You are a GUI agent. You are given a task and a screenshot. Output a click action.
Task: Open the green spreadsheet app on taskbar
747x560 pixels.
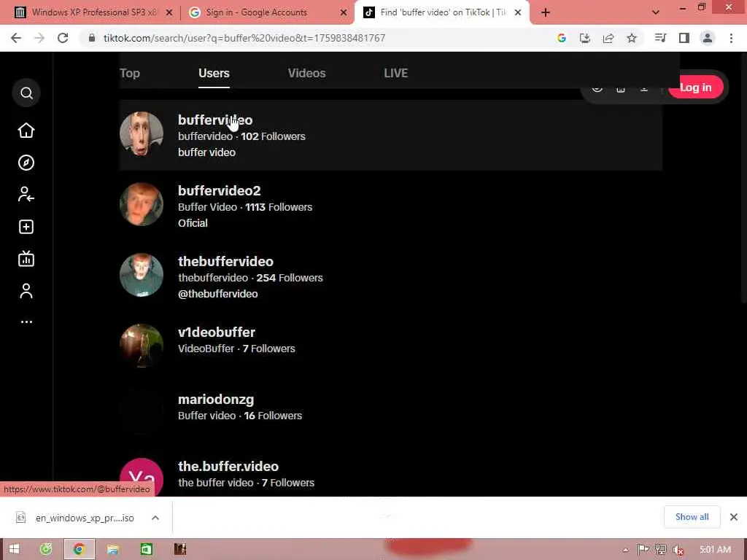click(x=146, y=550)
